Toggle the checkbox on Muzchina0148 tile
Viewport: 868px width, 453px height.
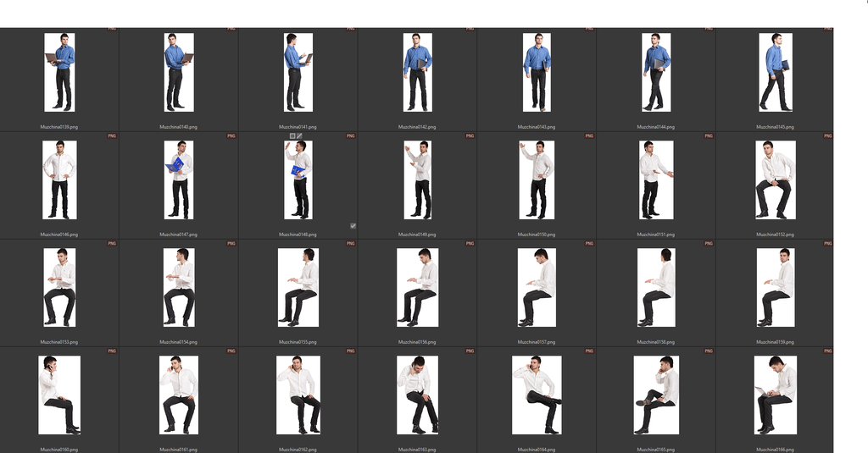click(x=353, y=226)
